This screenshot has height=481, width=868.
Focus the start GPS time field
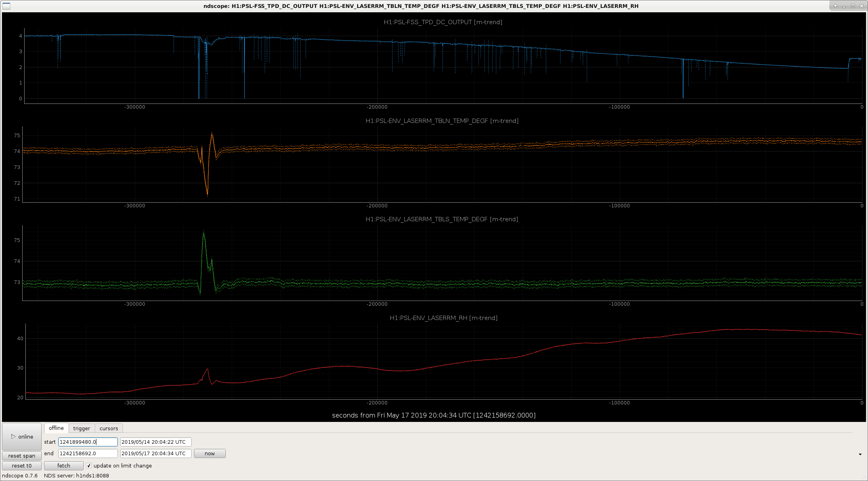click(x=88, y=442)
